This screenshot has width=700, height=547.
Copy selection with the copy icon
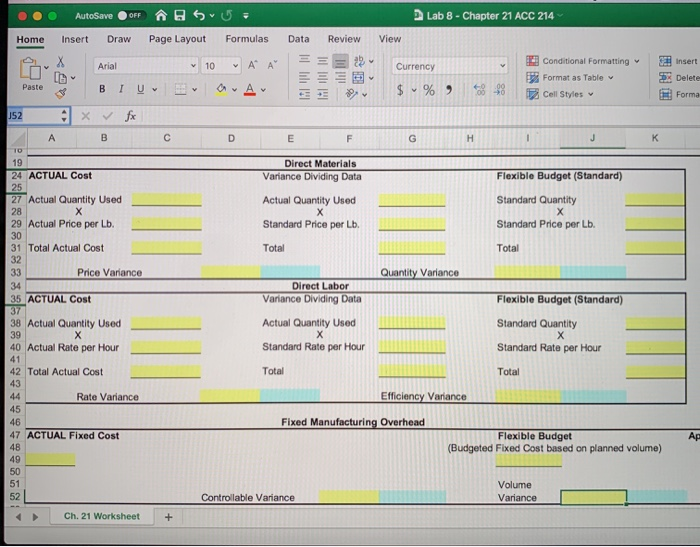pos(60,78)
